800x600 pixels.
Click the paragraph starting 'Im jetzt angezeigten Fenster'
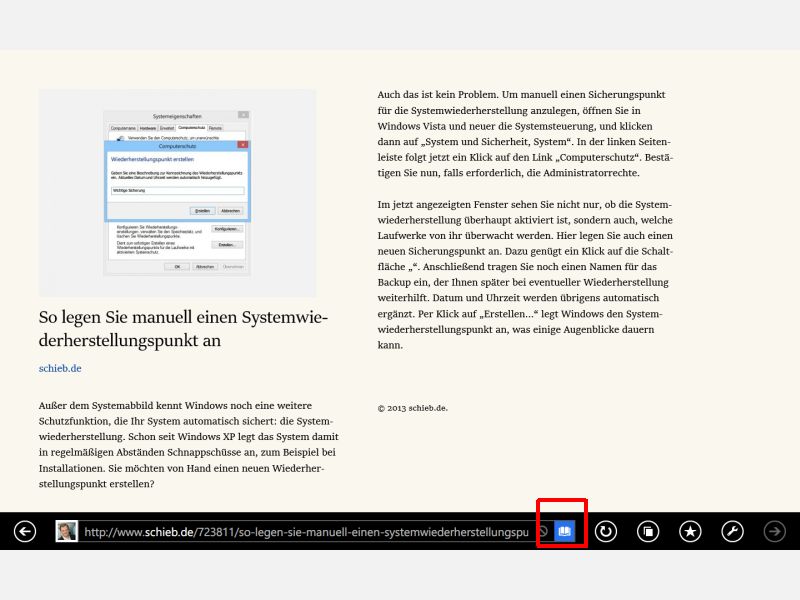[x=525, y=274]
